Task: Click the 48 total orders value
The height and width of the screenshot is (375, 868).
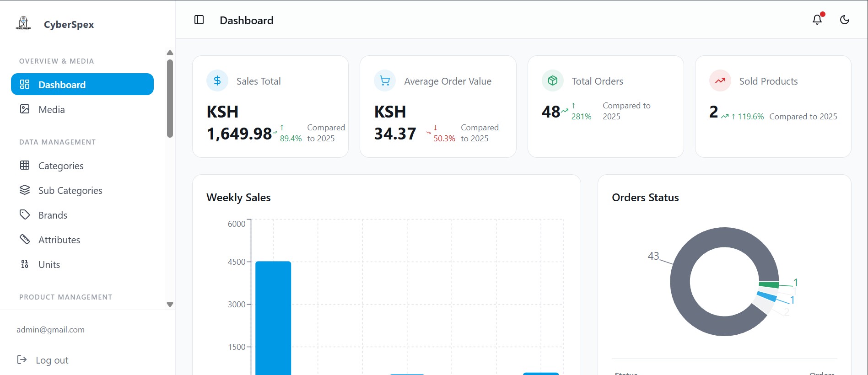Action: coord(551,112)
